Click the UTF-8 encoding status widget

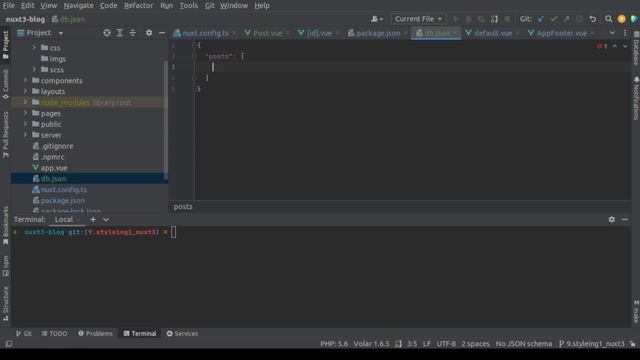446,344
